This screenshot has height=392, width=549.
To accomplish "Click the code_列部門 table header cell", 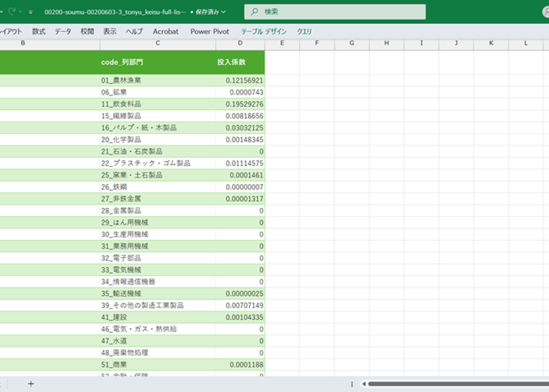I will coord(157,62).
